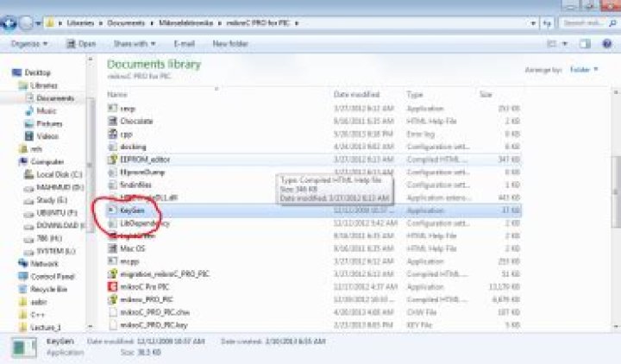Sort by the Size column header
Image resolution: width=621 pixels, height=364 pixels.
coord(486,95)
